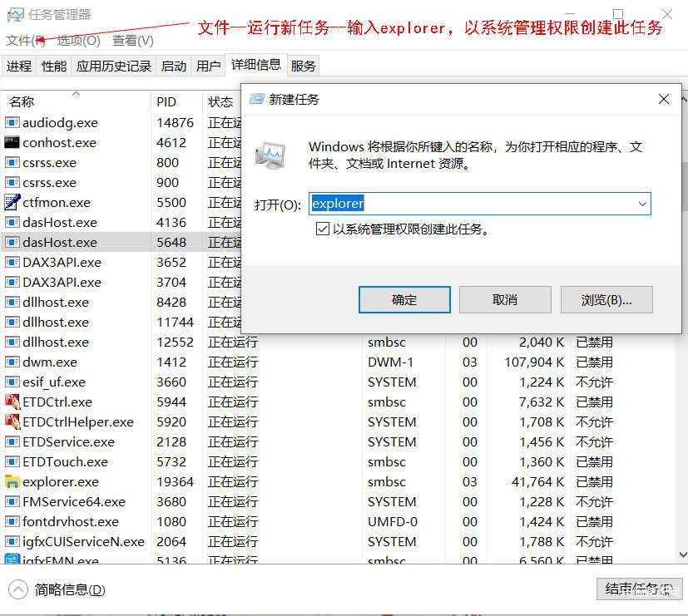The height and width of the screenshot is (616, 688).
Task: Open the 文件(F) menu
Action: click(26, 41)
